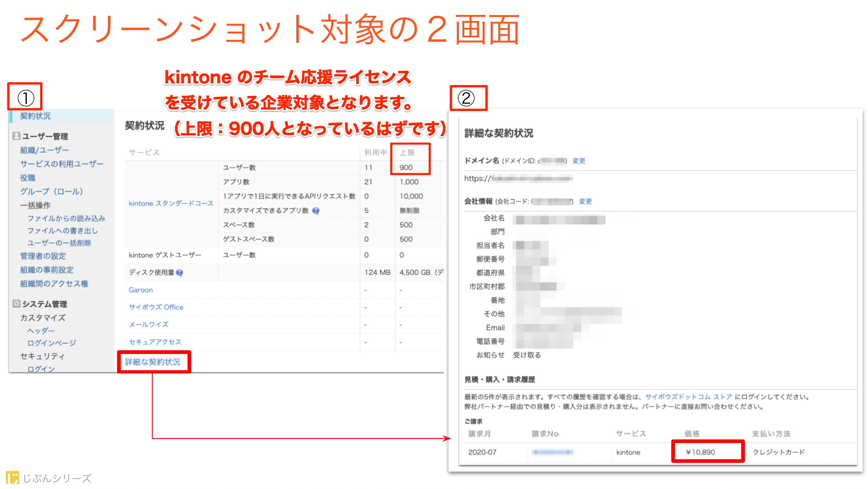868x489 pixels.
Task: Click メールワイズ service link
Action: click(149, 324)
